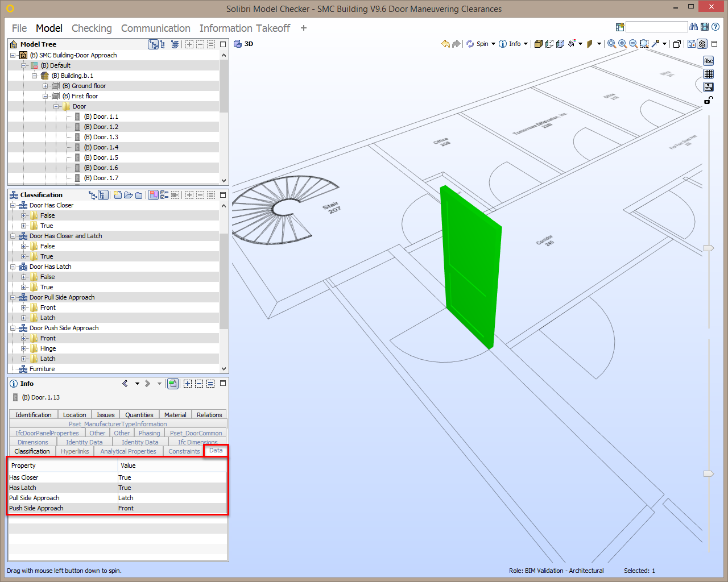This screenshot has height=582, width=728.
Task: Click the undo viewpoint back arrow
Action: (445, 44)
